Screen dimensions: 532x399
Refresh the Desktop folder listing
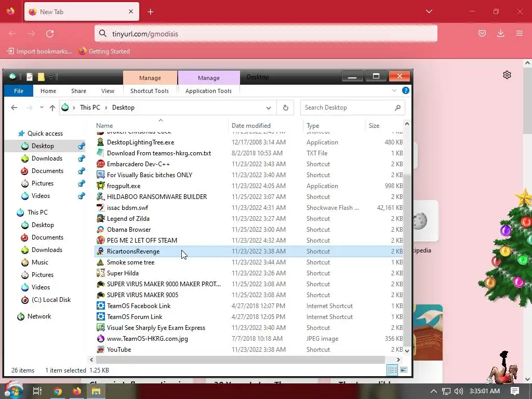pyautogui.click(x=285, y=108)
